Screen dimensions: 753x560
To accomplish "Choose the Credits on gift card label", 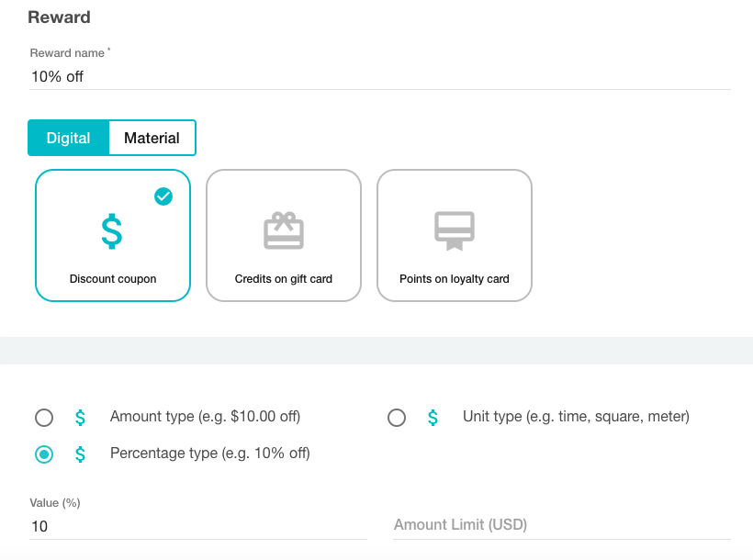I will coord(284,279).
